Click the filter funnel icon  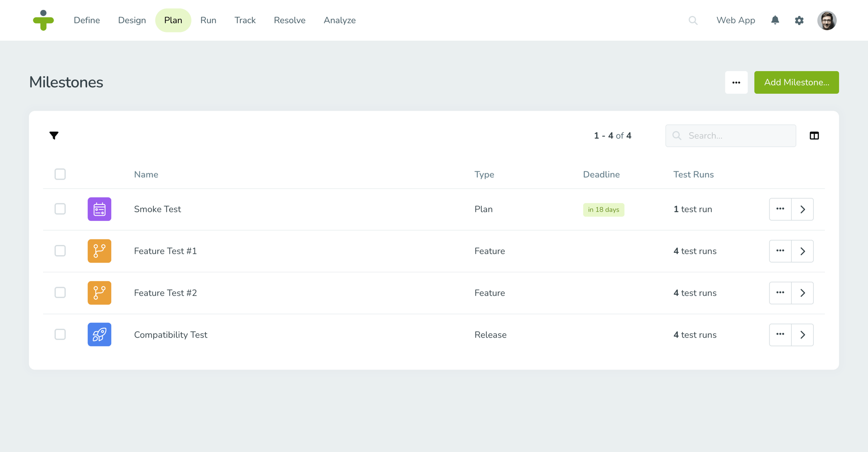coord(54,136)
